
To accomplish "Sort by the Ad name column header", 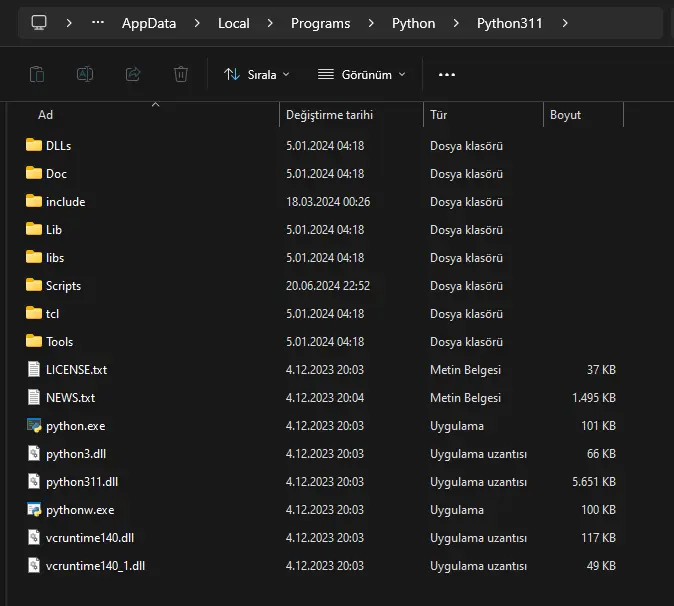I will point(146,115).
